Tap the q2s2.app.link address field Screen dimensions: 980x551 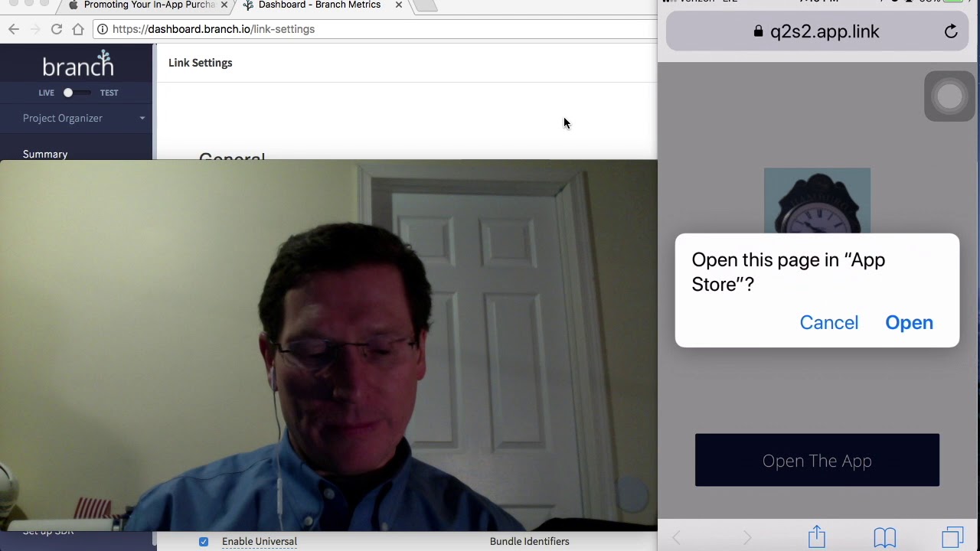coord(817,31)
